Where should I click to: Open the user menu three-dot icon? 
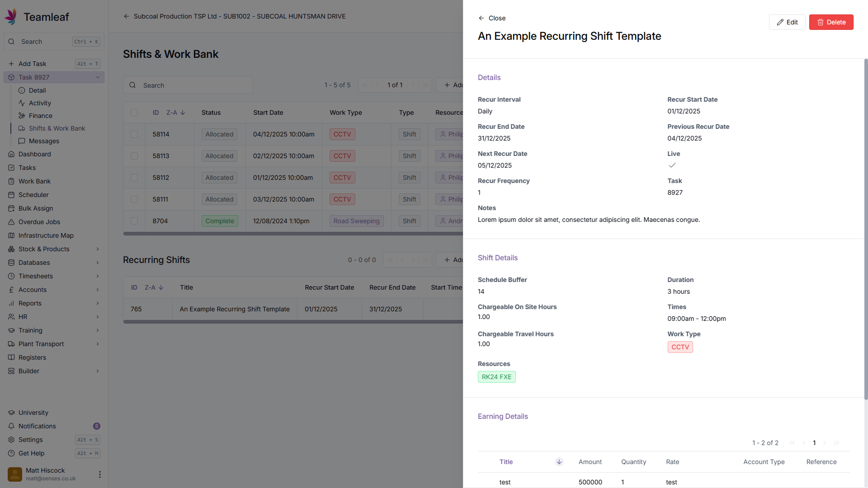(100, 474)
